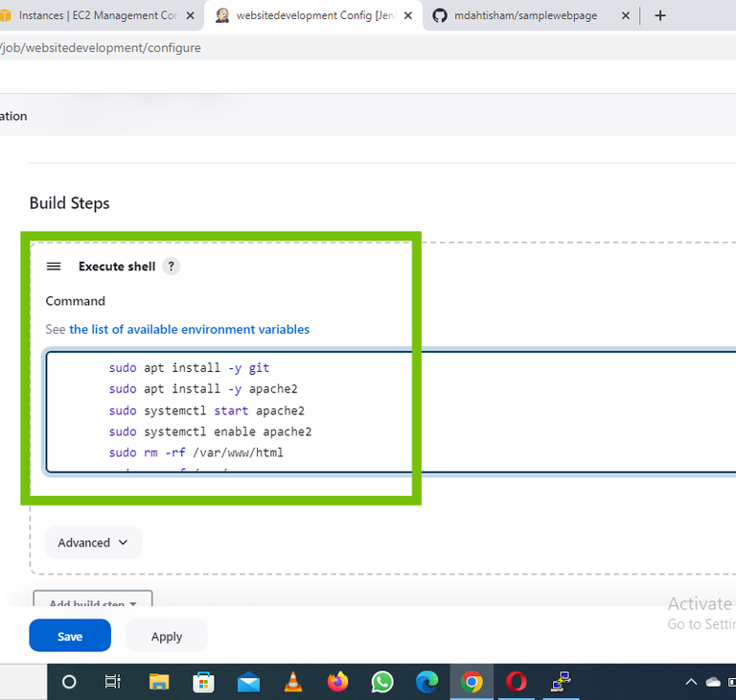Grab the Execute shell drag handle

pyautogui.click(x=54, y=267)
